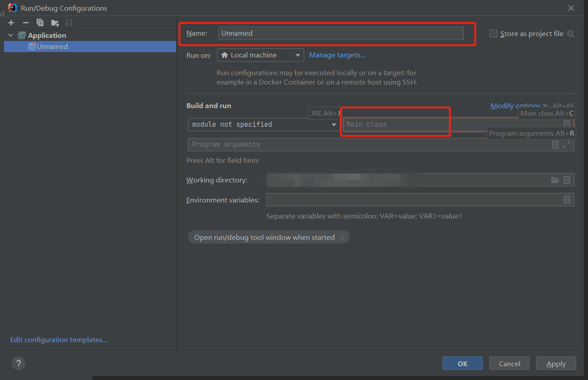Screen dimensions: 588x380
Task: Click the Manage targets link
Action: pos(337,55)
